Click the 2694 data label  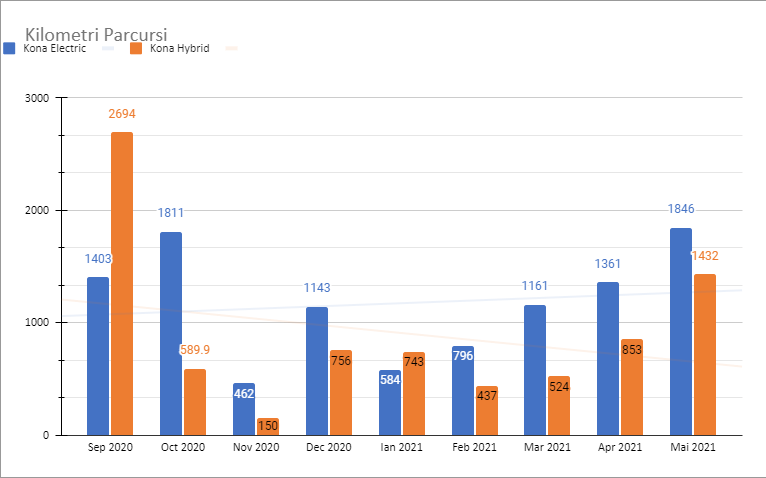(x=122, y=114)
